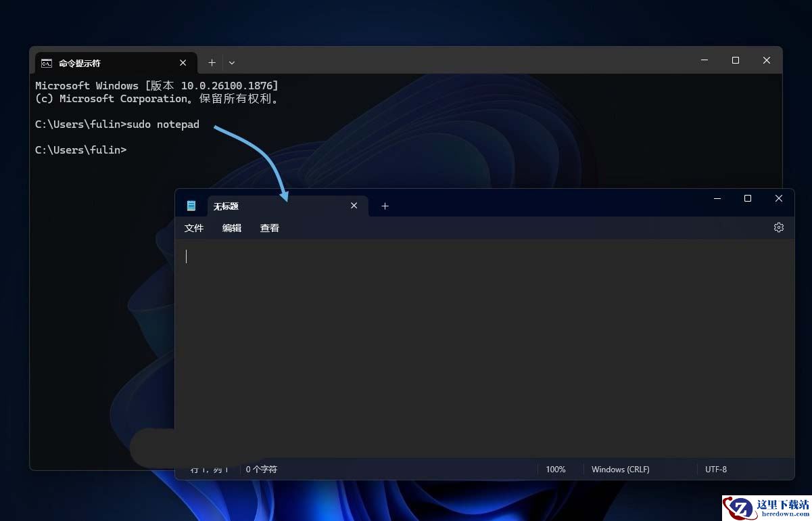Open the 文件 menu in Notepad
The height and width of the screenshot is (521, 812).
(194, 228)
